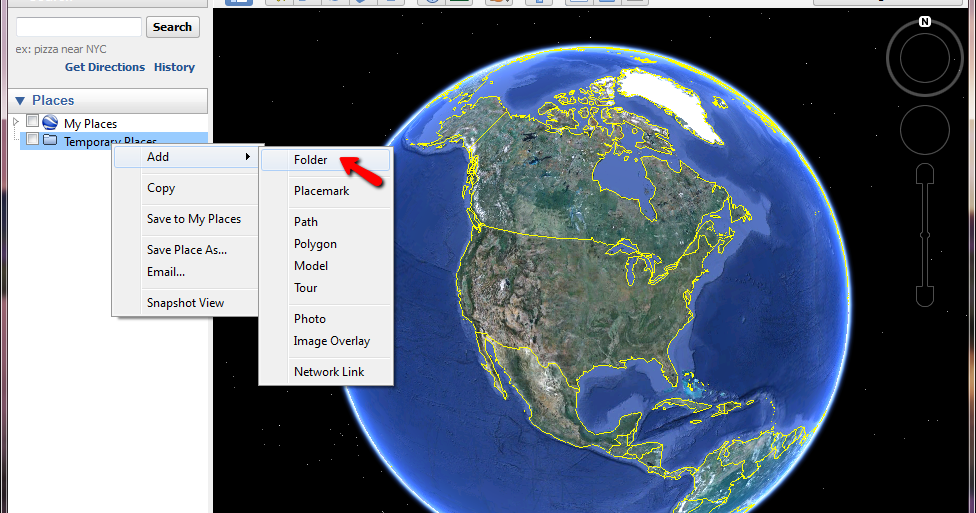This screenshot has height=513, width=976.
Task: Click the N north-reset compass marker
Action: click(x=924, y=22)
